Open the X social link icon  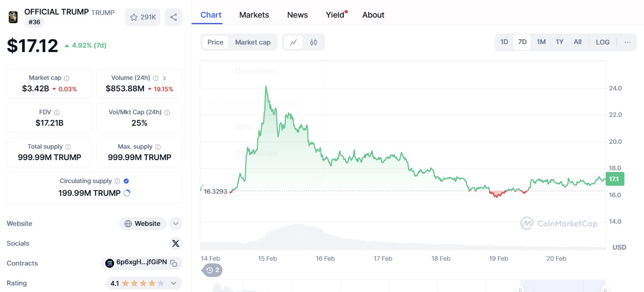click(176, 243)
